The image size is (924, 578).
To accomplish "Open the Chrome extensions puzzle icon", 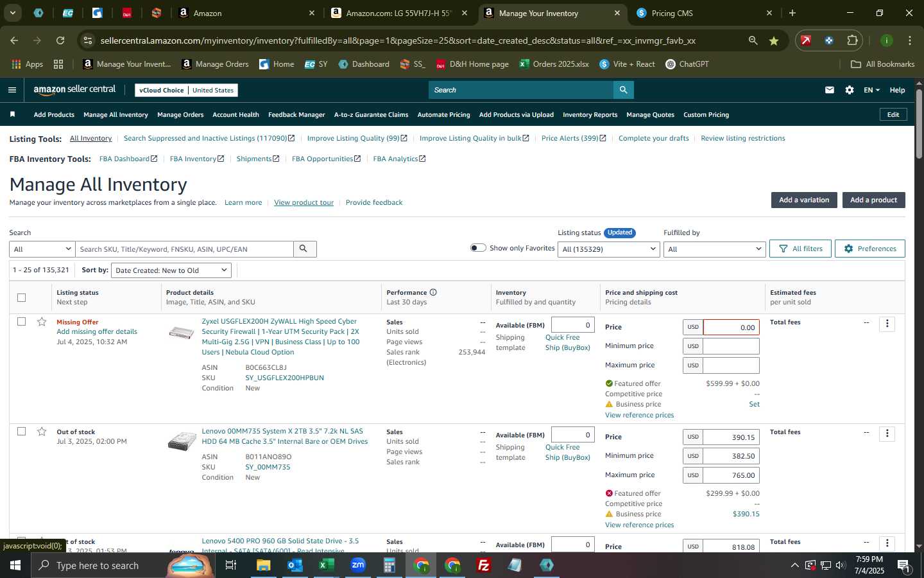I will 852,40.
